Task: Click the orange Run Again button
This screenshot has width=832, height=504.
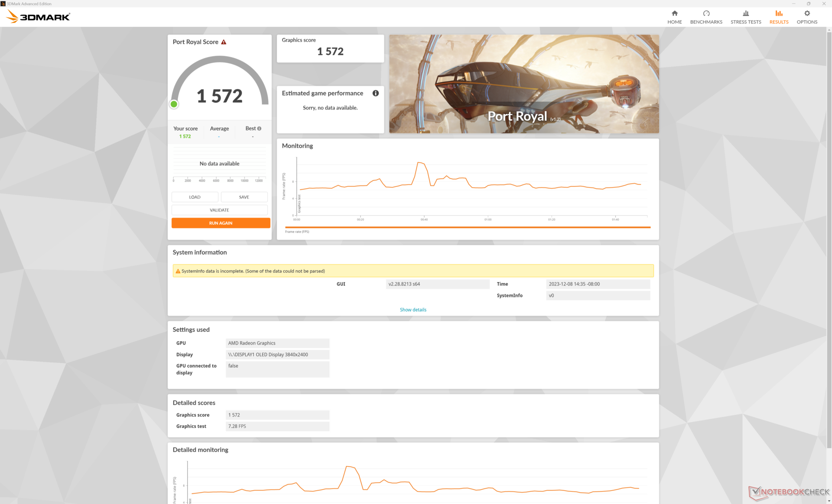Action: point(221,223)
